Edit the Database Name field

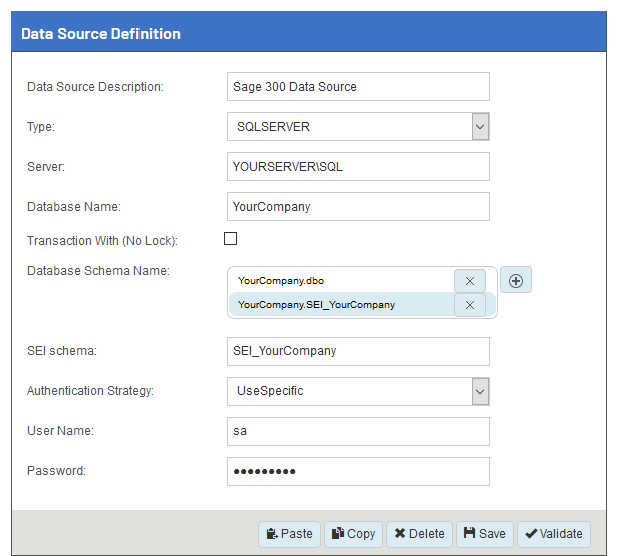click(358, 207)
